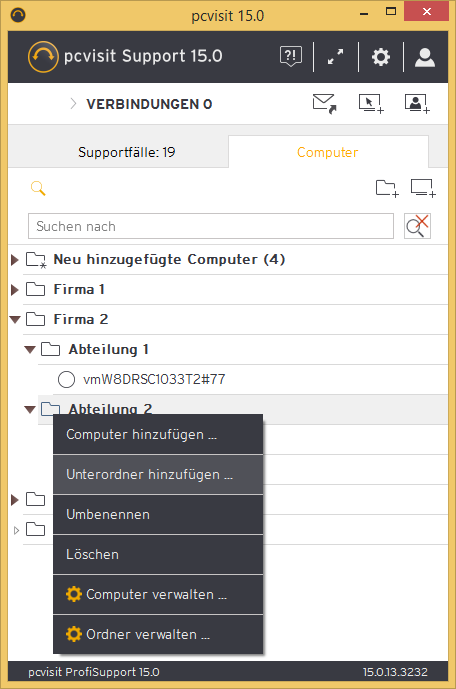The height and width of the screenshot is (689, 456).
Task: Select the status circle of vmW8DRSC1033T2#77
Action: [x=66, y=379]
